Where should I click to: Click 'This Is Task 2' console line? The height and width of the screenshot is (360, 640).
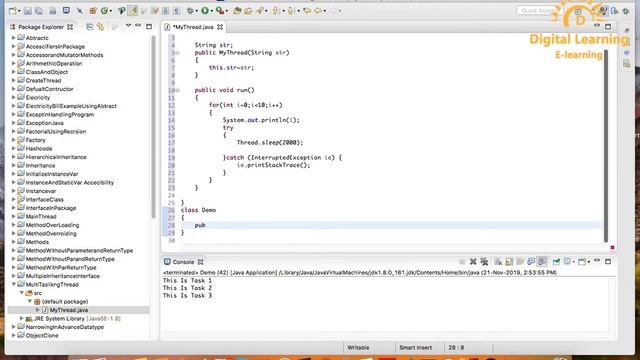click(187, 288)
